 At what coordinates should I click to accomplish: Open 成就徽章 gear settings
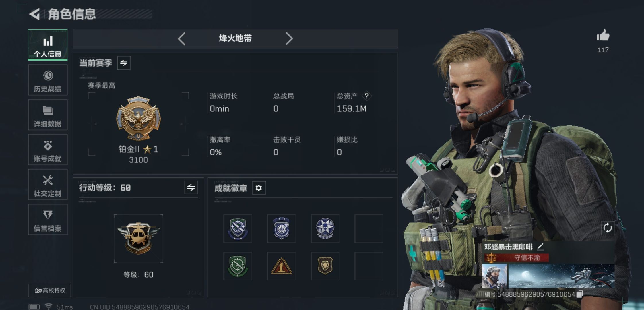point(259,188)
